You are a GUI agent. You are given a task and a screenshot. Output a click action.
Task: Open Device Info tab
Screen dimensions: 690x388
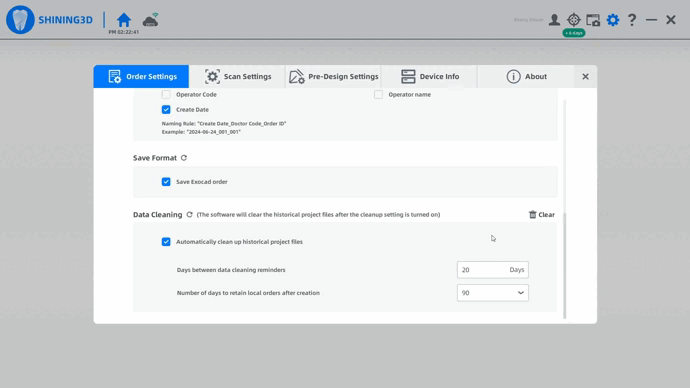click(x=429, y=77)
